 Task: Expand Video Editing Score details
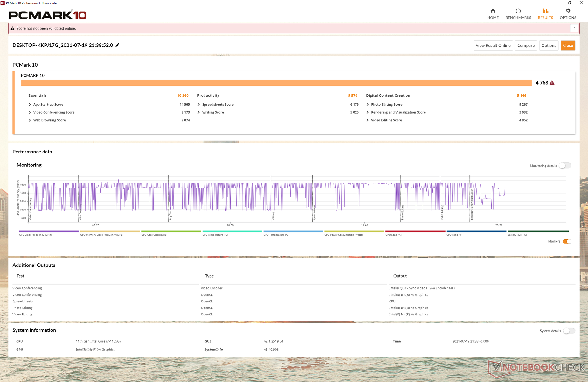pyautogui.click(x=368, y=120)
